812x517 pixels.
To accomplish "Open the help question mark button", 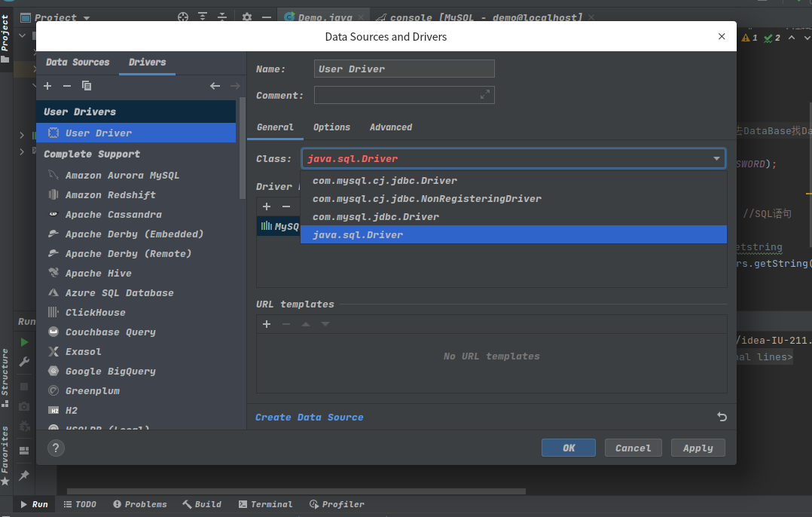I will (56, 448).
